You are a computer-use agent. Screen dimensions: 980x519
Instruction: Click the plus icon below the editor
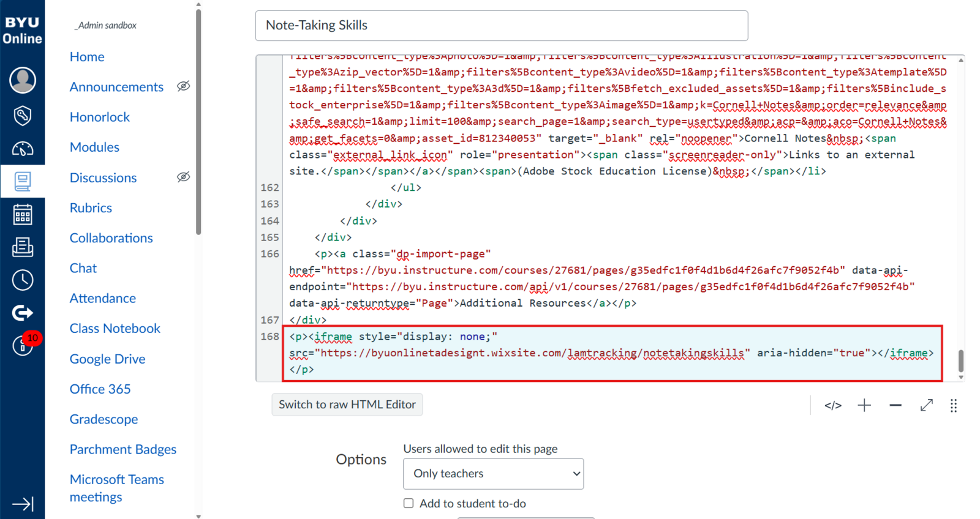click(864, 405)
